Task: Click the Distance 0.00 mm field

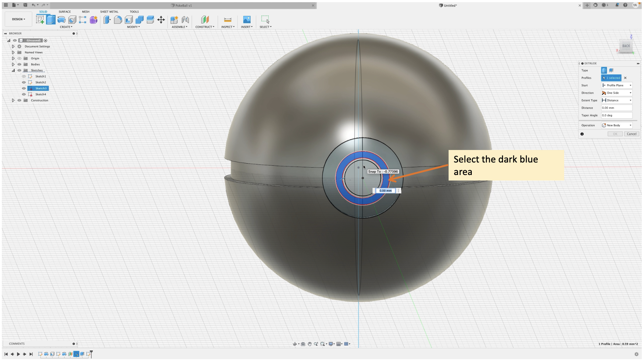Action: [617, 108]
